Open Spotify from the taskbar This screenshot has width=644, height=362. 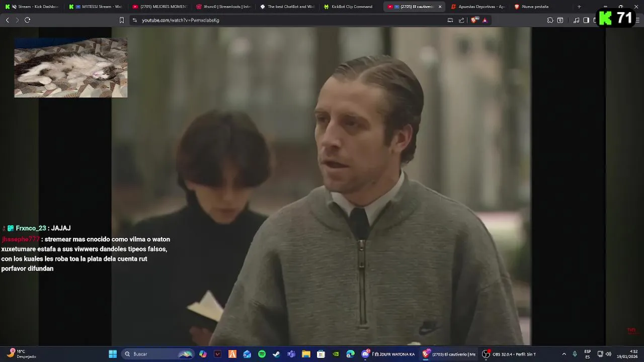click(x=262, y=354)
